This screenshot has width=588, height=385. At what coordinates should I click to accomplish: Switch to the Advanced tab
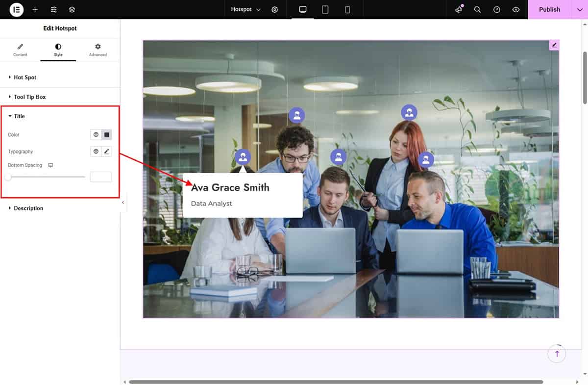[98, 50]
